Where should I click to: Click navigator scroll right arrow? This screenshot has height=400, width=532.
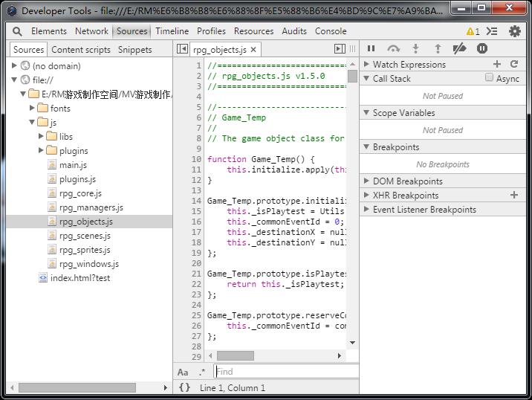pyautogui.click(x=165, y=387)
